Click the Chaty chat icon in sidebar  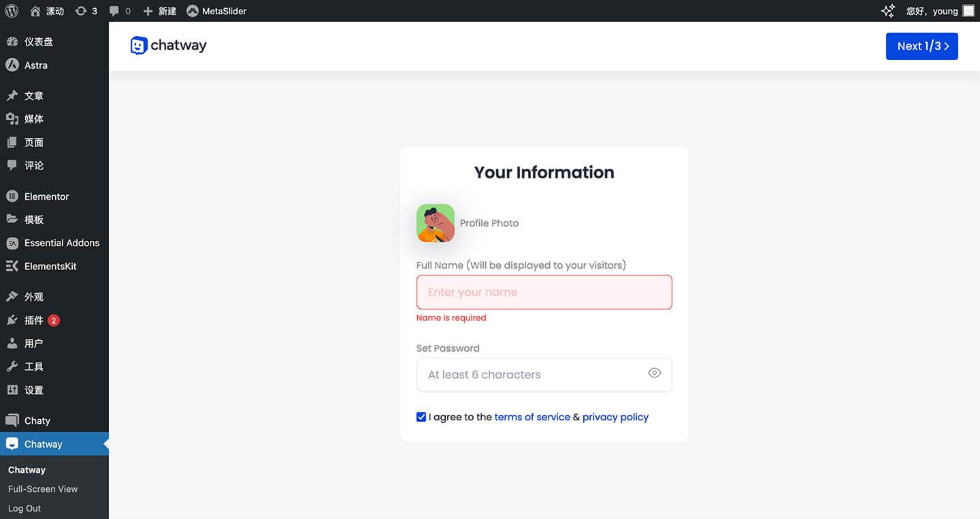pos(12,420)
